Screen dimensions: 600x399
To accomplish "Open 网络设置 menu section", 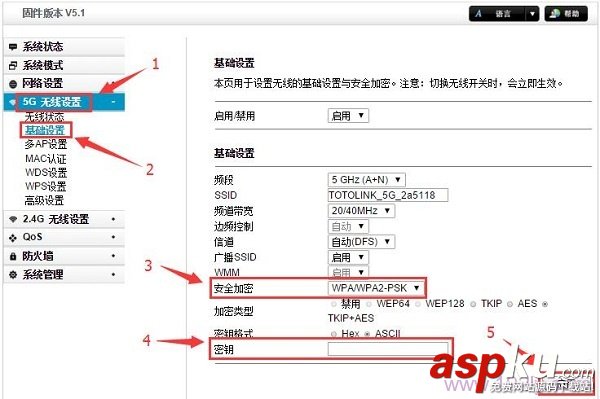I will (64, 83).
